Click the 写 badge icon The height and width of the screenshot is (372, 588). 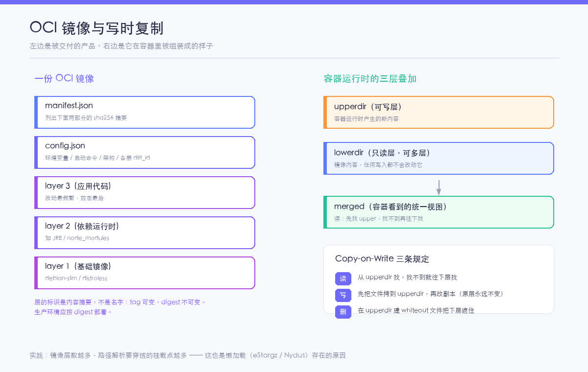click(343, 295)
